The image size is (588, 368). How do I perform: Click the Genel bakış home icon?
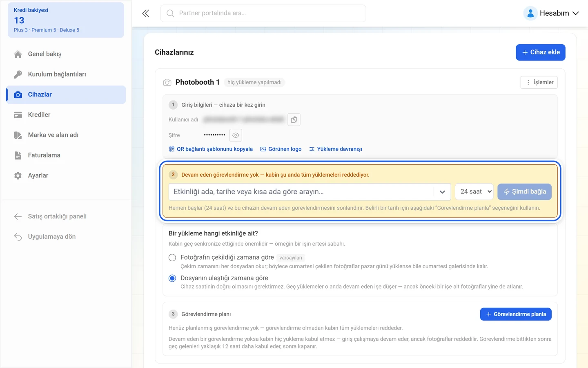[18, 54]
